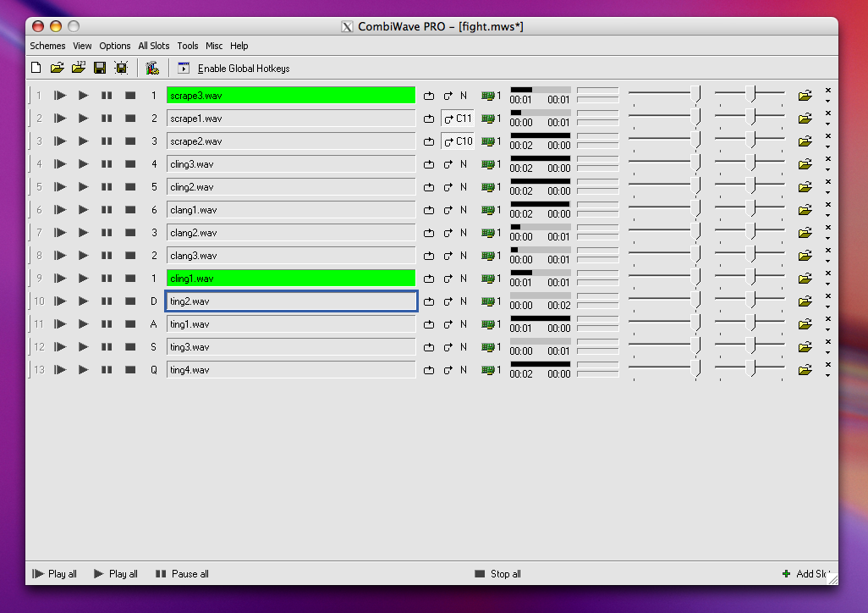Screen dimensions: 868x613
Task: Click the loop icon on the cling1.wav row
Action: [429, 278]
